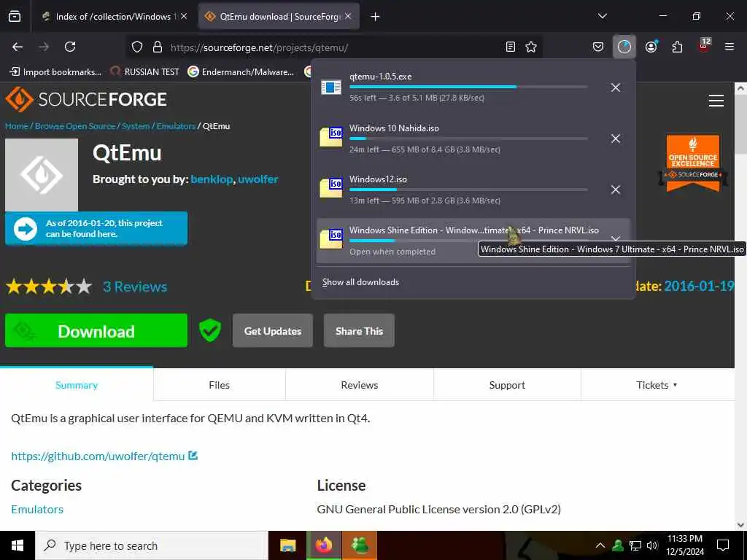Open the Windows Start menu
The image size is (747, 560).
pos(18,545)
